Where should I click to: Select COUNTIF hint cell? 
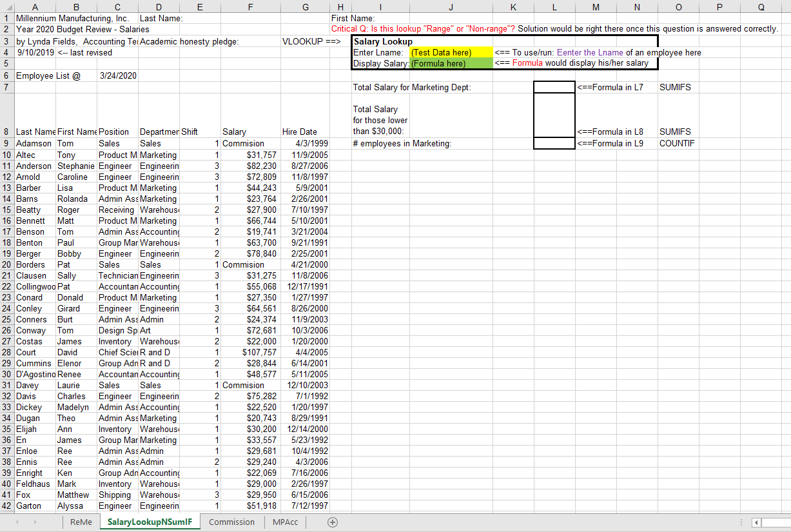(677, 143)
